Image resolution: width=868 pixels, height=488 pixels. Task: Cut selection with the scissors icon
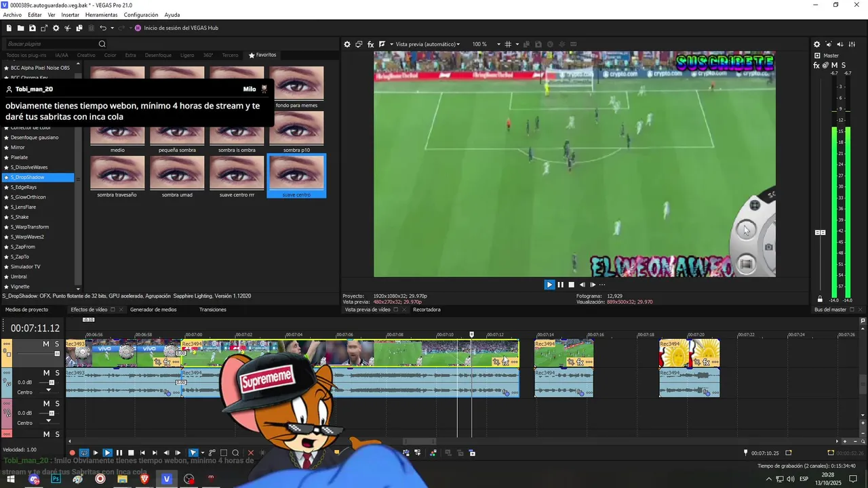pos(68,28)
